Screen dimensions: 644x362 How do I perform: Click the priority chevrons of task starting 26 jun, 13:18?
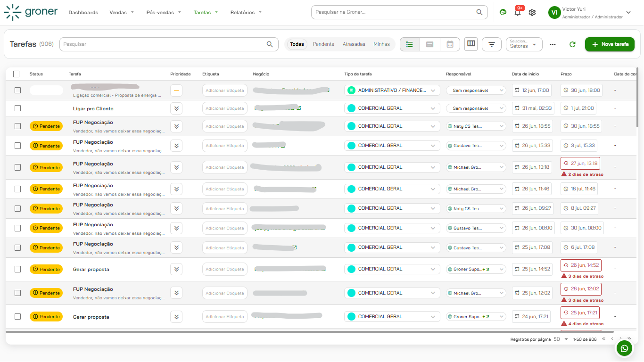tap(176, 167)
